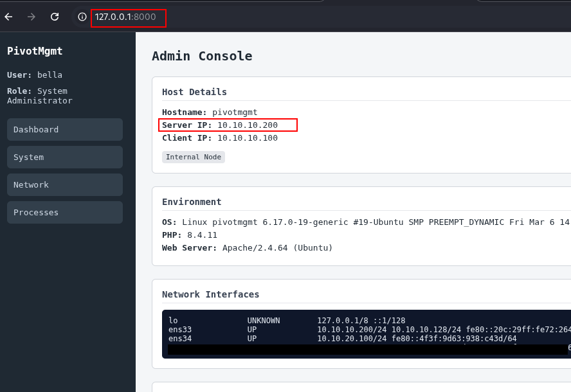Image resolution: width=571 pixels, height=392 pixels.
Task: Click the Client IP 10.10.10.100 value
Action: click(x=247, y=138)
